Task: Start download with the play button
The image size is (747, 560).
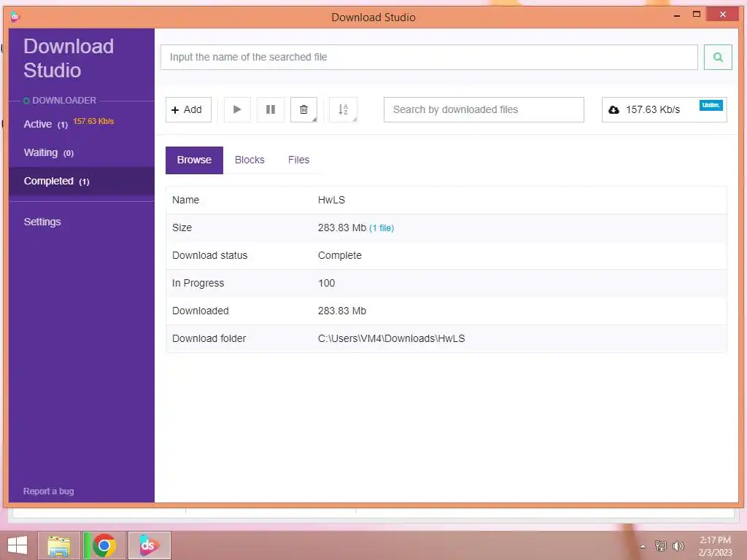Action: 237,109
